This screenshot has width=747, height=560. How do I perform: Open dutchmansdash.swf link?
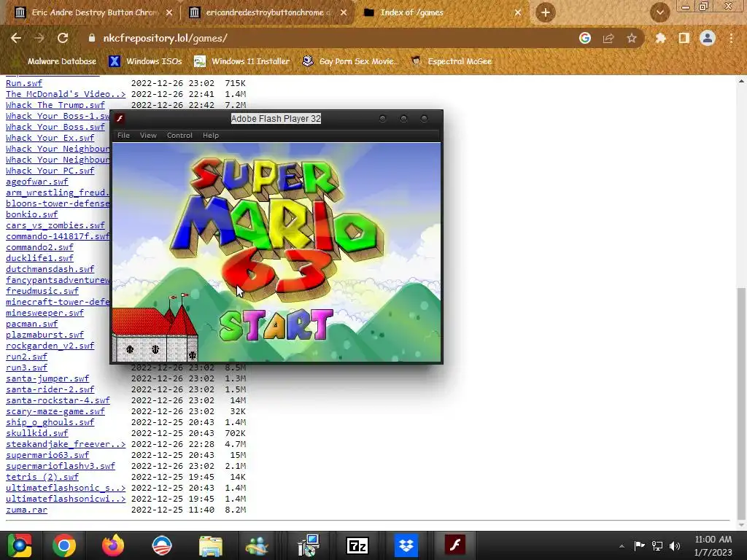50,269
